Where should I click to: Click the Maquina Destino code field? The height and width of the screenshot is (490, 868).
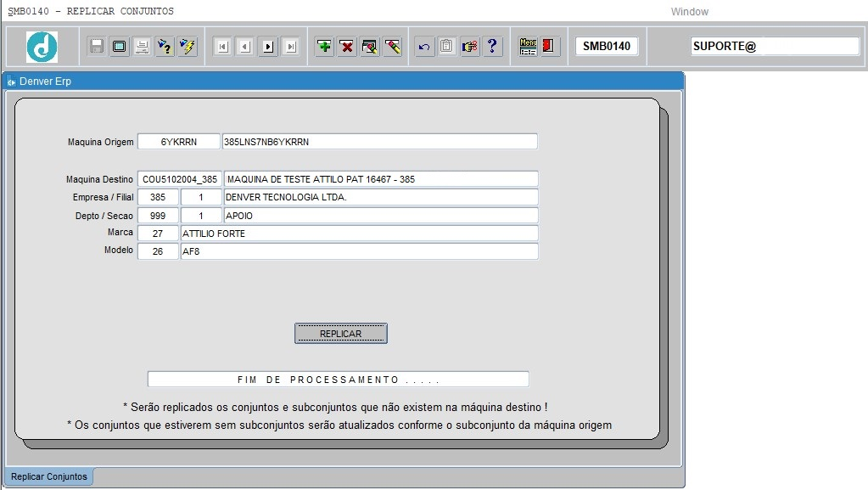(x=180, y=179)
